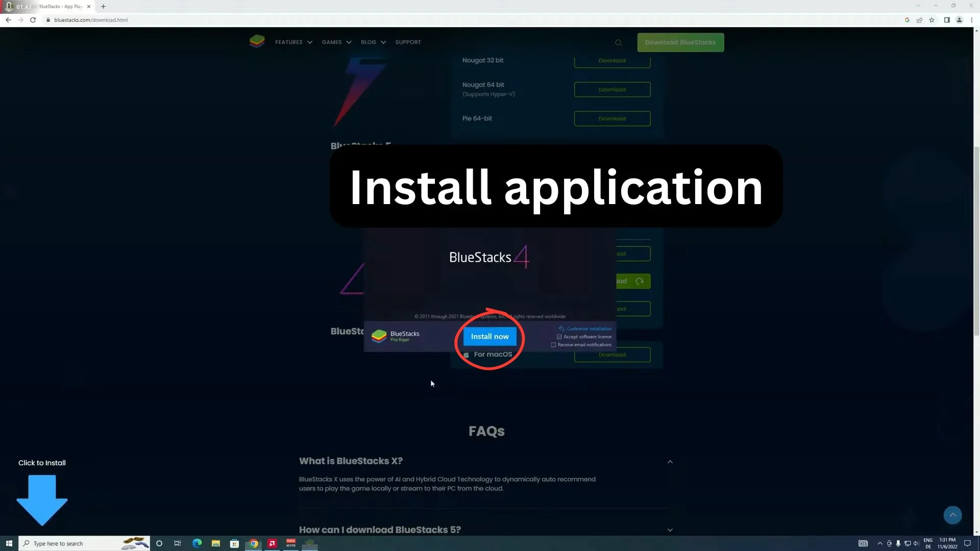Click the green Download BlueStacks button

[680, 42]
